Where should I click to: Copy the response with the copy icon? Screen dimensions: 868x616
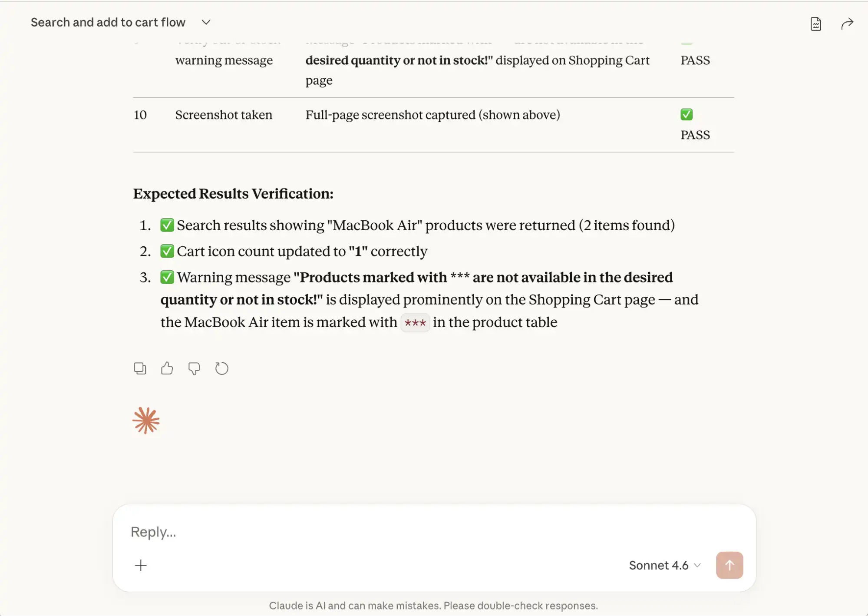pyautogui.click(x=140, y=368)
